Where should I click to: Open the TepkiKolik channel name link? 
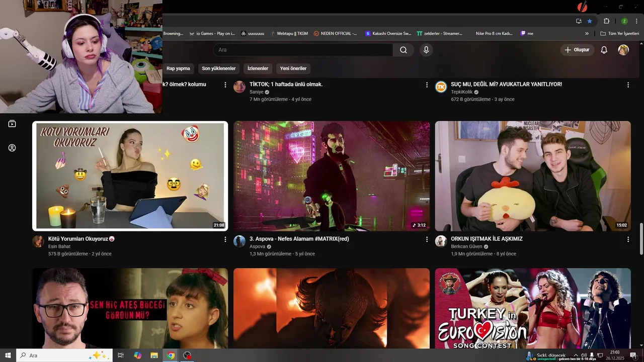pyautogui.click(x=461, y=92)
